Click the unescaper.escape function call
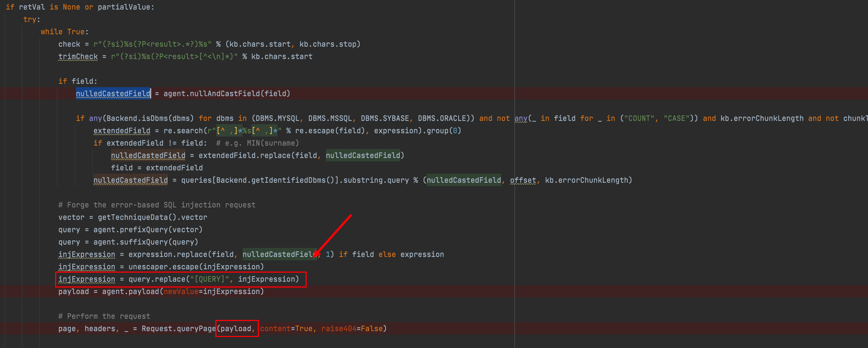This screenshot has width=868, height=348. (x=163, y=267)
